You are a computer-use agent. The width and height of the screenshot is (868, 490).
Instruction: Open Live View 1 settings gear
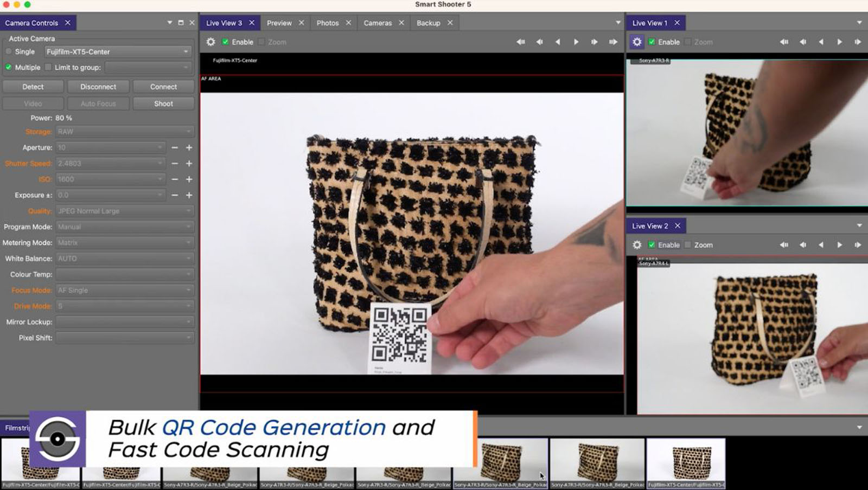637,42
